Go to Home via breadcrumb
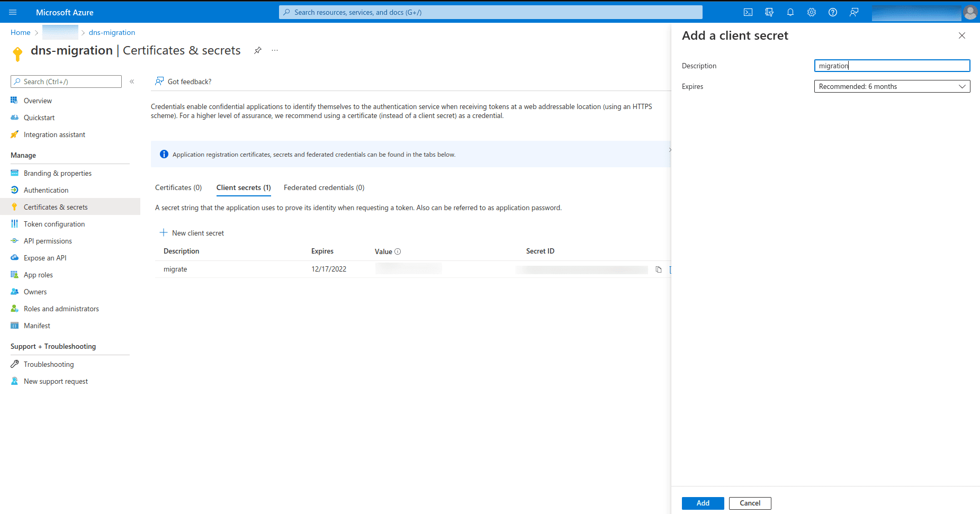 tap(21, 32)
